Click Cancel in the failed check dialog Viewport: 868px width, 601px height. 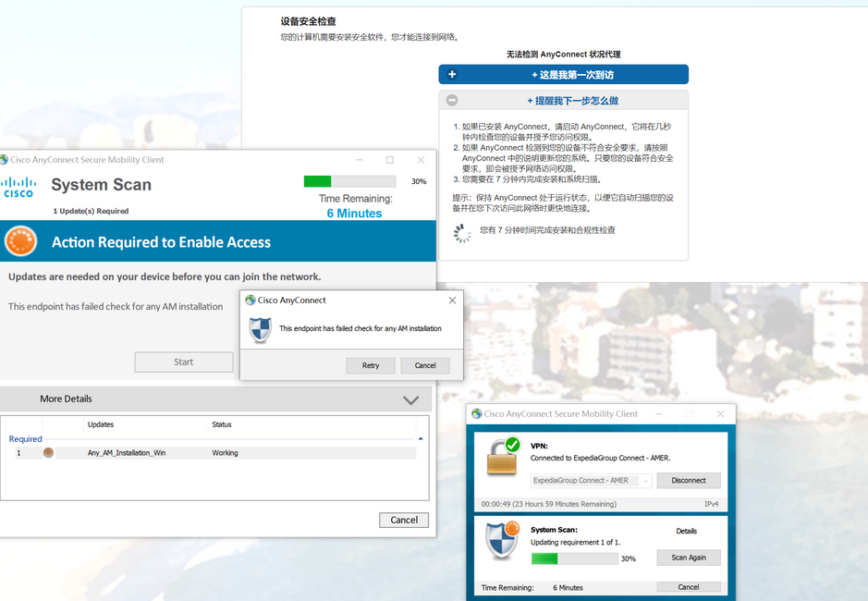pyautogui.click(x=425, y=365)
